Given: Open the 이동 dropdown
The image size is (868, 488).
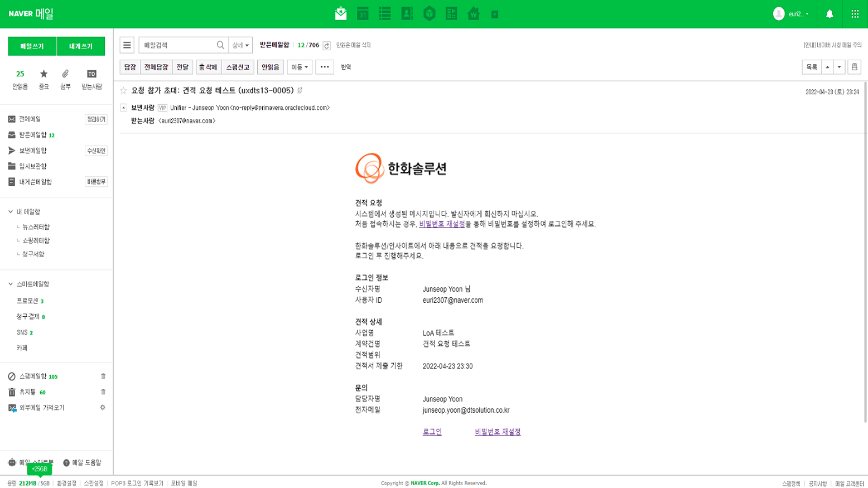Looking at the screenshot, I should (x=300, y=67).
